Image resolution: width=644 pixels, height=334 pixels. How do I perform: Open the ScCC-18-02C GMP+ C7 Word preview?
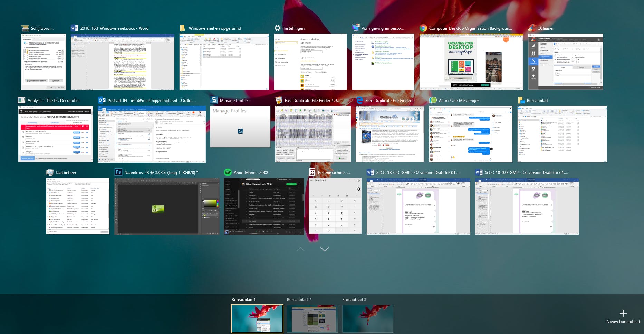coord(419,206)
